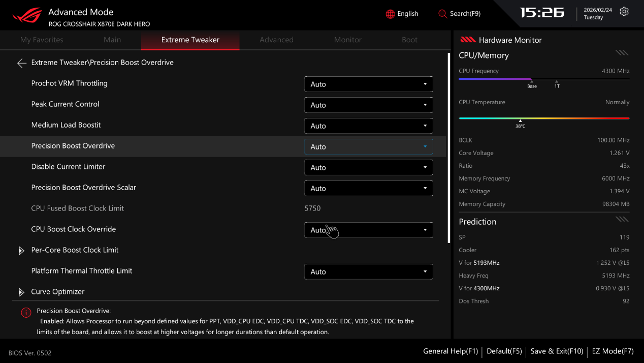Switch to the Advanced tab
This screenshot has height=363, width=644.
(x=276, y=40)
